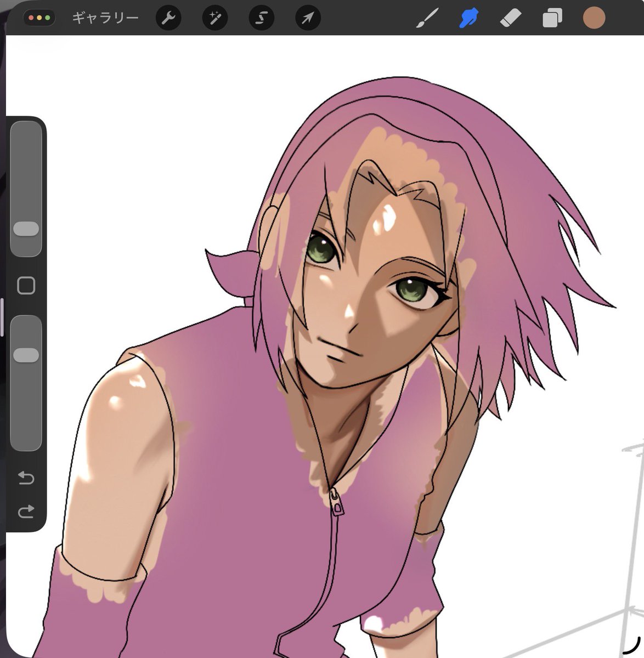Click the three-dot window control pill
Screen dimensions: 644x658
[39, 18]
